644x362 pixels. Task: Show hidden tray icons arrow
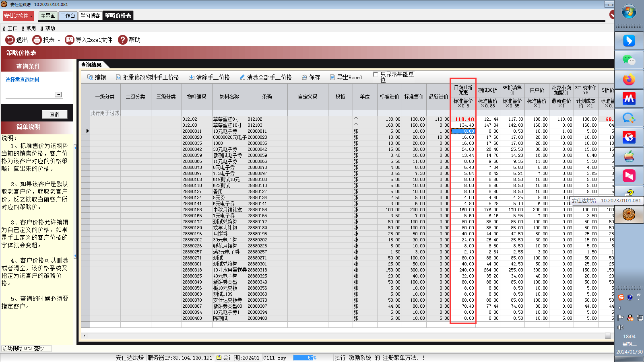coord(619,308)
